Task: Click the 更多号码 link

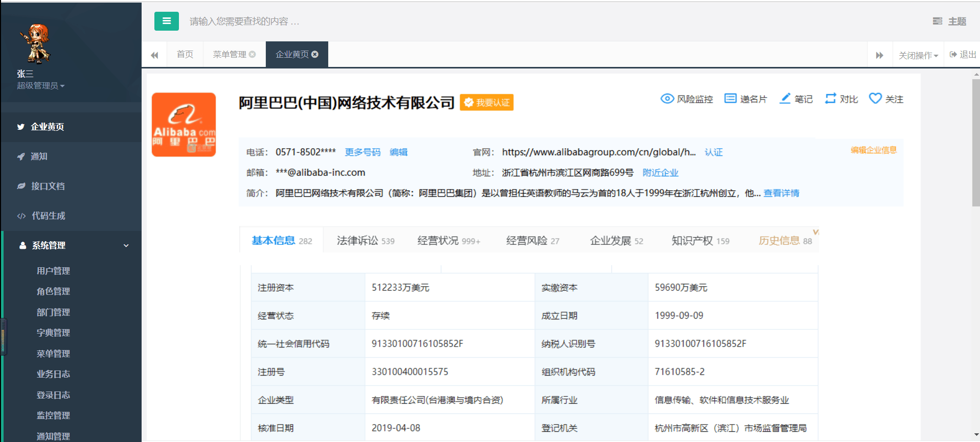Action: [362, 152]
